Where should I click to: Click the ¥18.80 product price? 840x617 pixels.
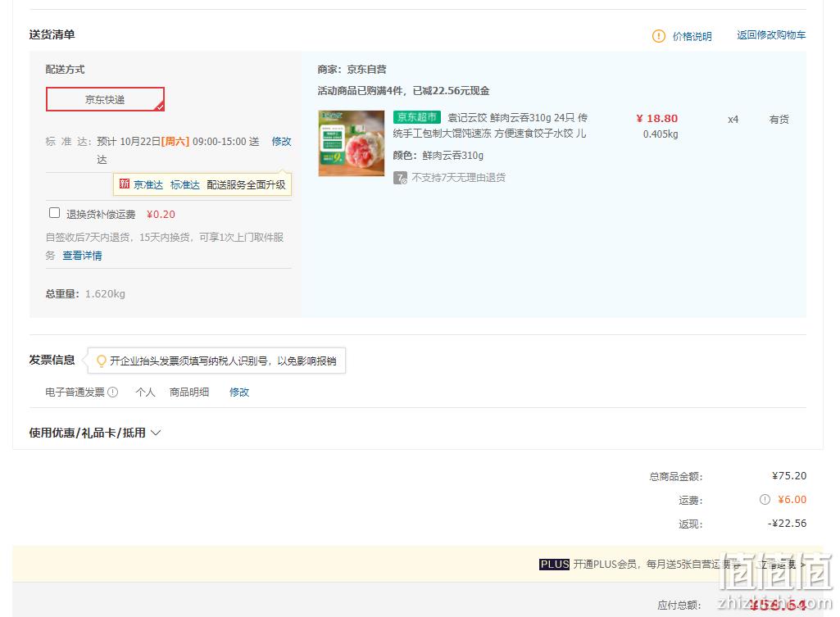(x=656, y=118)
